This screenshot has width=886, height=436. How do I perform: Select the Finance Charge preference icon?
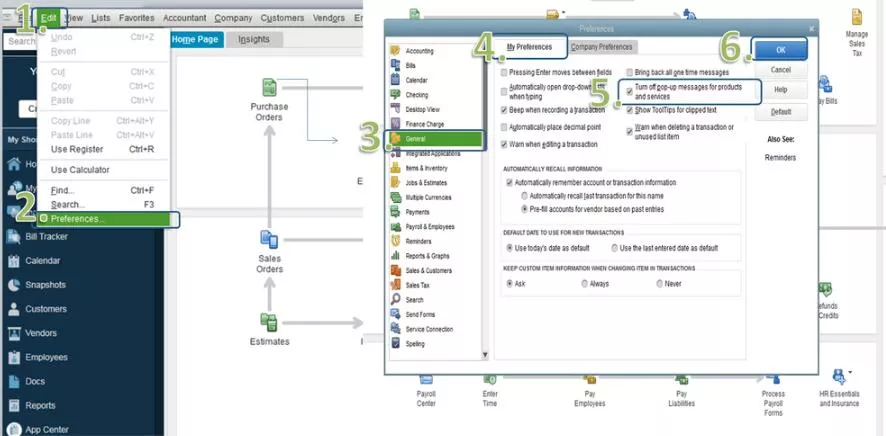point(396,124)
